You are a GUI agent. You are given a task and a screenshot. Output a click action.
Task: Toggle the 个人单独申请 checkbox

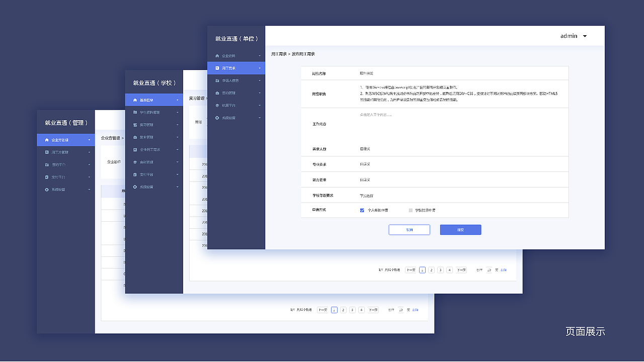(362, 210)
